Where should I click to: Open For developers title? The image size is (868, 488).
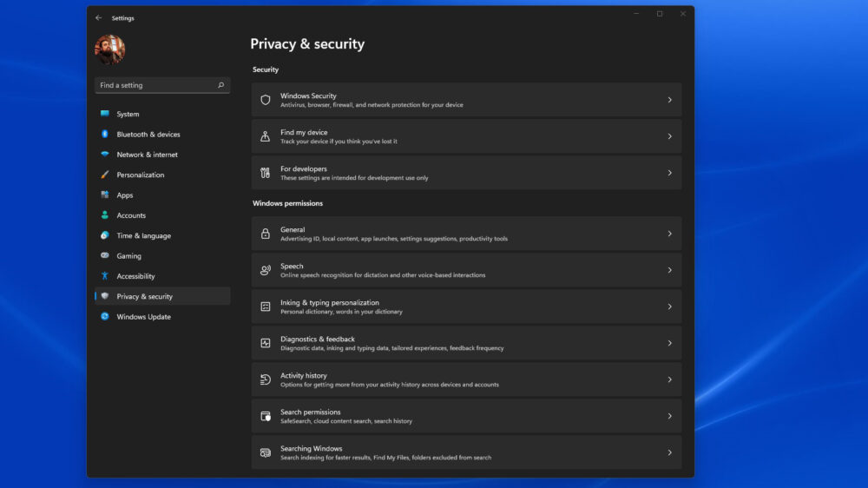point(303,169)
